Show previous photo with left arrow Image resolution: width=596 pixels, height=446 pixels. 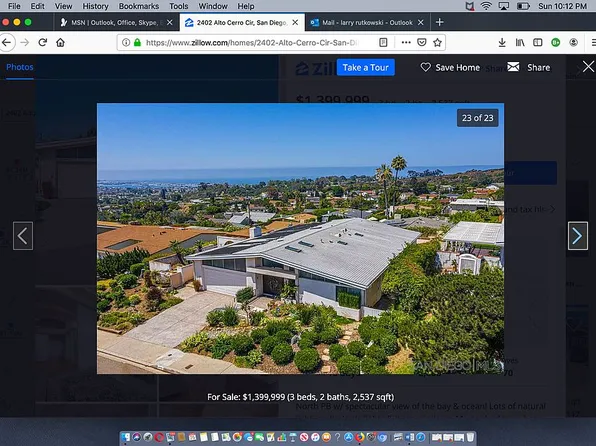[23, 236]
